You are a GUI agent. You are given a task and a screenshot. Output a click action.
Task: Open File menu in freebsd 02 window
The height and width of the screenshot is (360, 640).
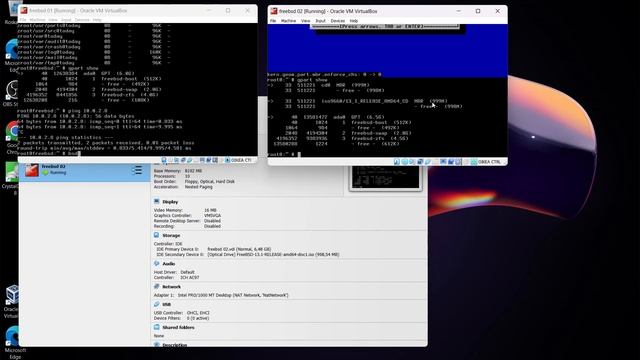(x=273, y=20)
